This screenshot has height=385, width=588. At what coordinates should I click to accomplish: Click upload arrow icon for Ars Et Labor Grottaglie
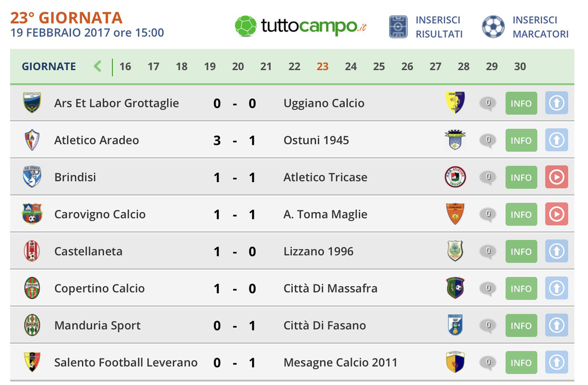click(556, 103)
